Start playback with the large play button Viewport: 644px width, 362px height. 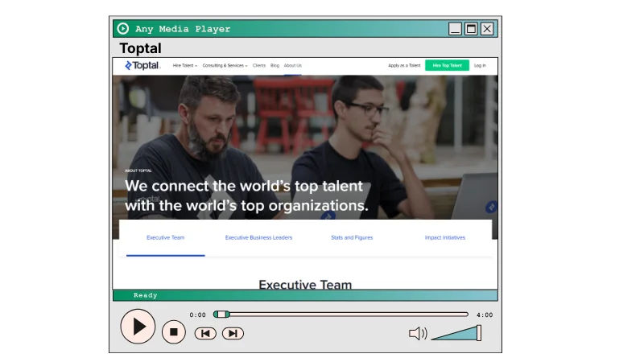click(138, 327)
